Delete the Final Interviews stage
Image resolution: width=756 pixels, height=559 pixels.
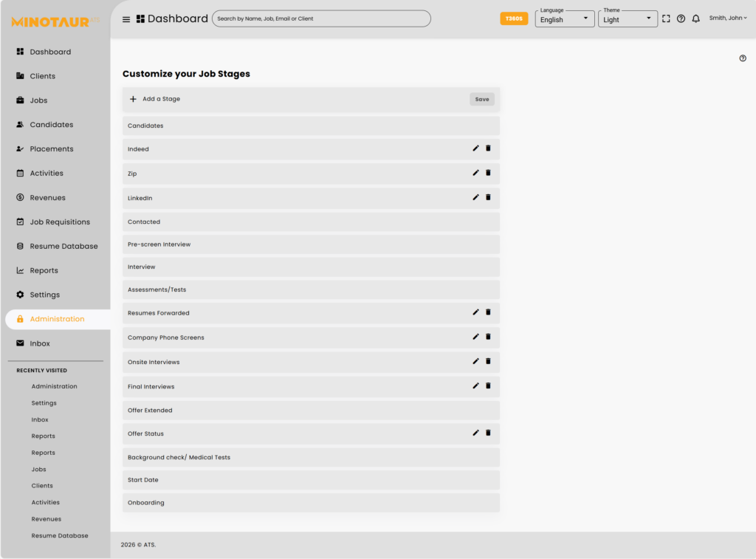pos(488,385)
